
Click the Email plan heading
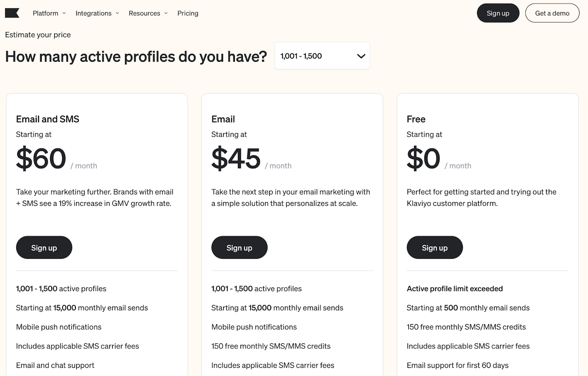223,119
